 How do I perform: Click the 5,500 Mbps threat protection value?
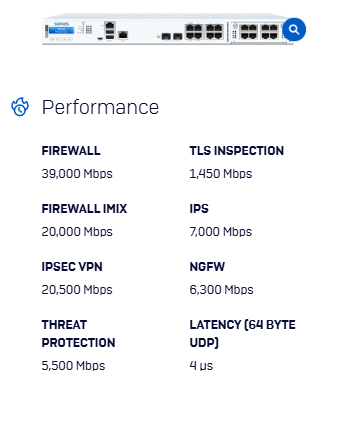(73, 366)
